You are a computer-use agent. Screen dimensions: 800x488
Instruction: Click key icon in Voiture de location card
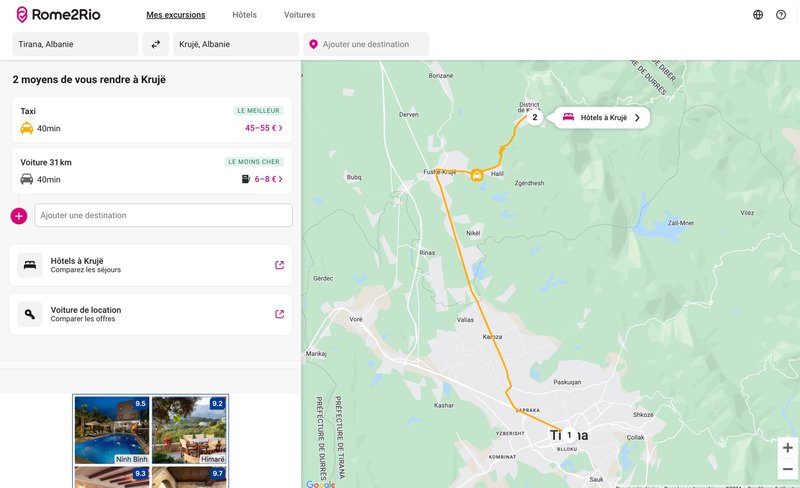tap(30, 314)
